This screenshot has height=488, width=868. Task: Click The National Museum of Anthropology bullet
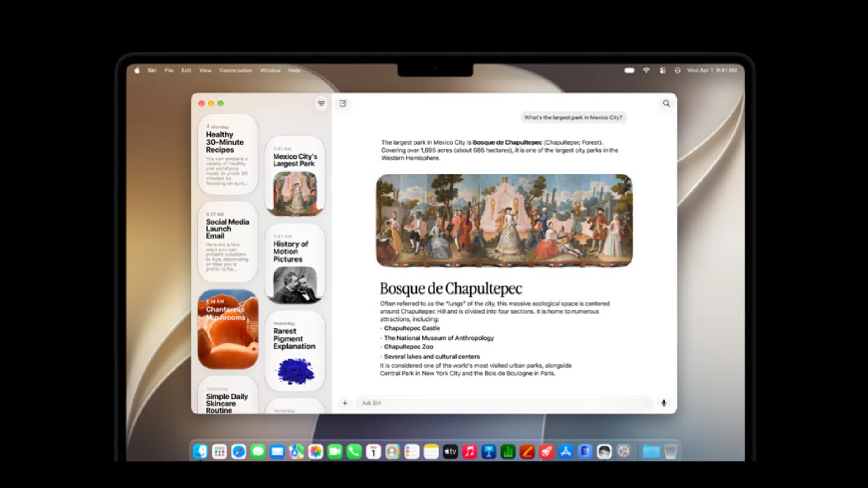pos(439,338)
